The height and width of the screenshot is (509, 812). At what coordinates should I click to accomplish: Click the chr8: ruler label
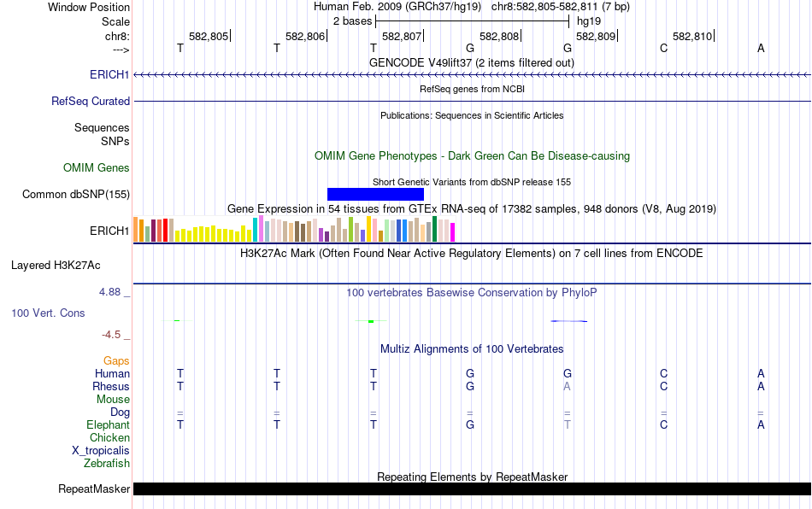coord(118,36)
